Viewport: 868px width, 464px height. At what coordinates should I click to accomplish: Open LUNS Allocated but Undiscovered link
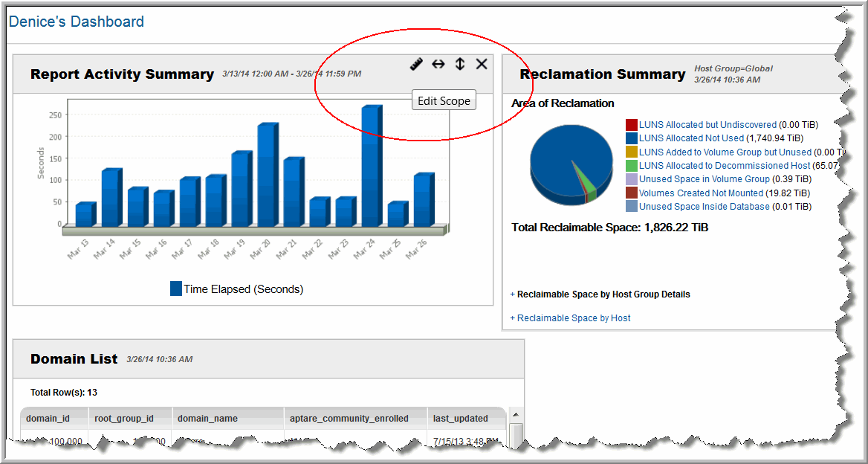point(707,125)
